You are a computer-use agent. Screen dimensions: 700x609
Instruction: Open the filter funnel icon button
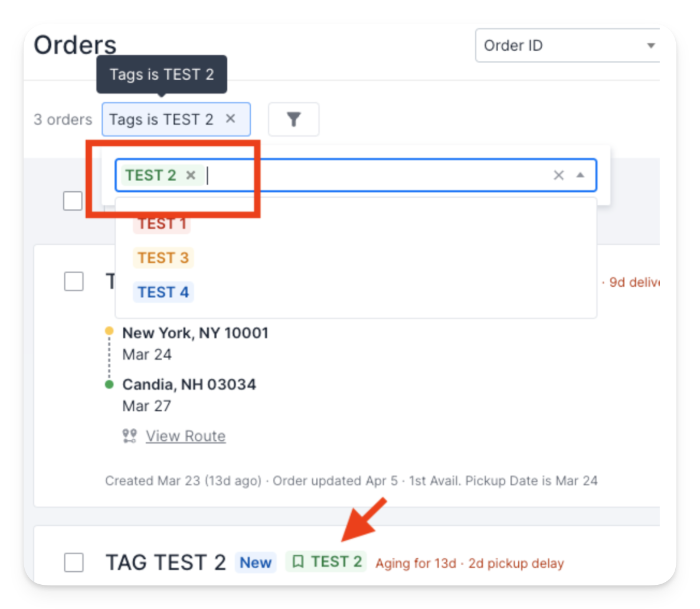[293, 119]
